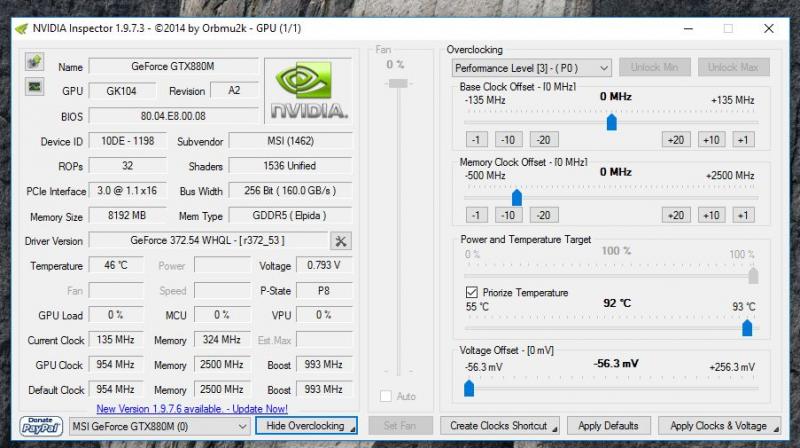
Task: Click the Current Clock value 135 MHz
Action: coord(116,340)
